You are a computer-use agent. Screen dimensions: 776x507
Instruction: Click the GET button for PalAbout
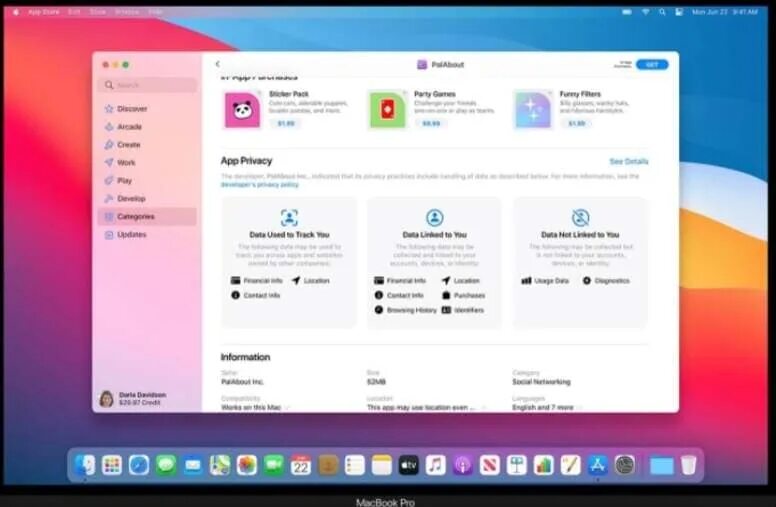point(652,64)
